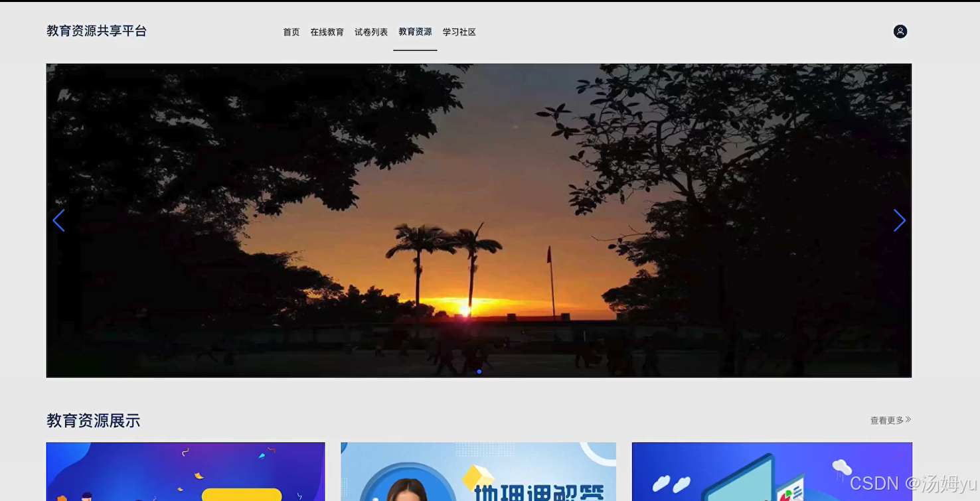Open the user profile icon

tap(900, 31)
